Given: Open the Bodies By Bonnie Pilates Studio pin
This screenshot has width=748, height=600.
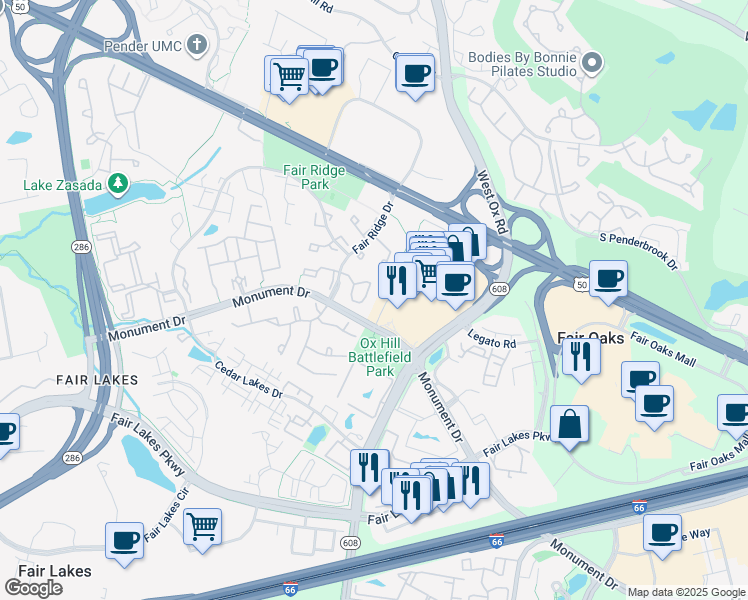Looking at the screenshot, I should pyautogui.click(x=592, y=63).
